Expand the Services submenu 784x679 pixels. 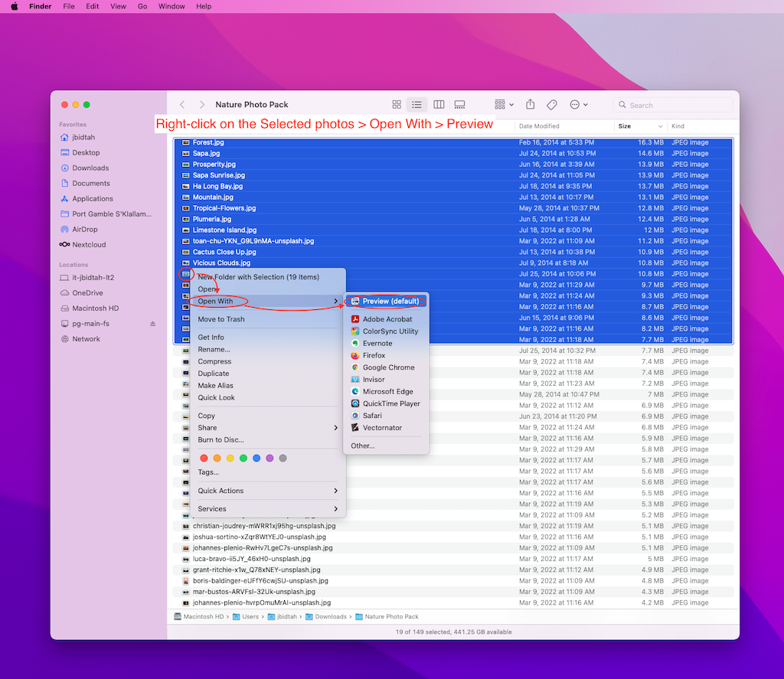[x=267, y=508]
